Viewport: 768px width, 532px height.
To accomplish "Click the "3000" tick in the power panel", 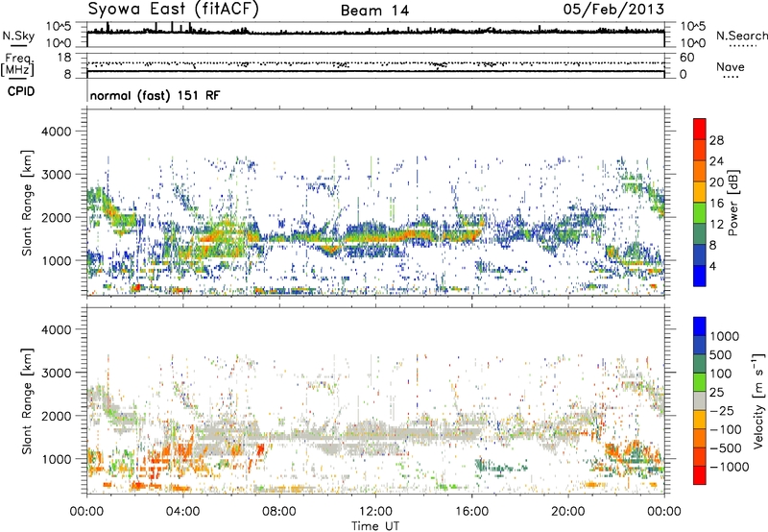I will coord(56,175).
